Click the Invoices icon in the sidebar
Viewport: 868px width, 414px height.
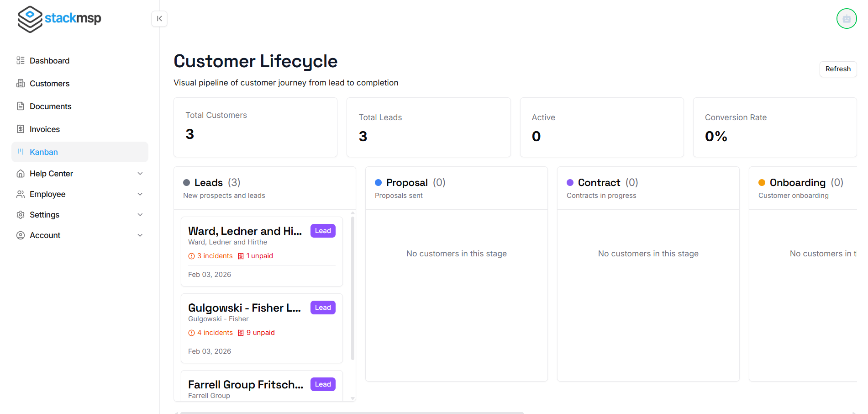point(21,129)
